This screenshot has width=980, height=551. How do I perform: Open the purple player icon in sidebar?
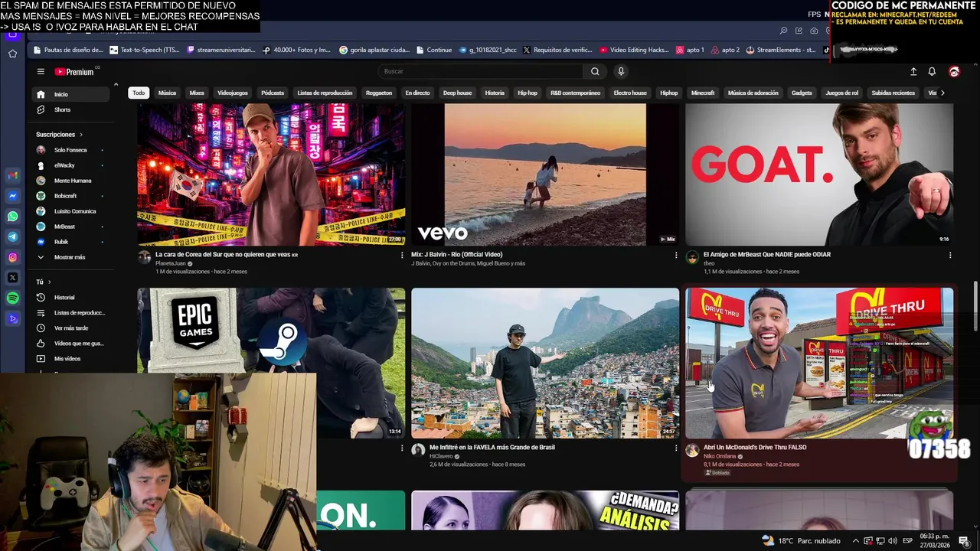tap(13, 318)
